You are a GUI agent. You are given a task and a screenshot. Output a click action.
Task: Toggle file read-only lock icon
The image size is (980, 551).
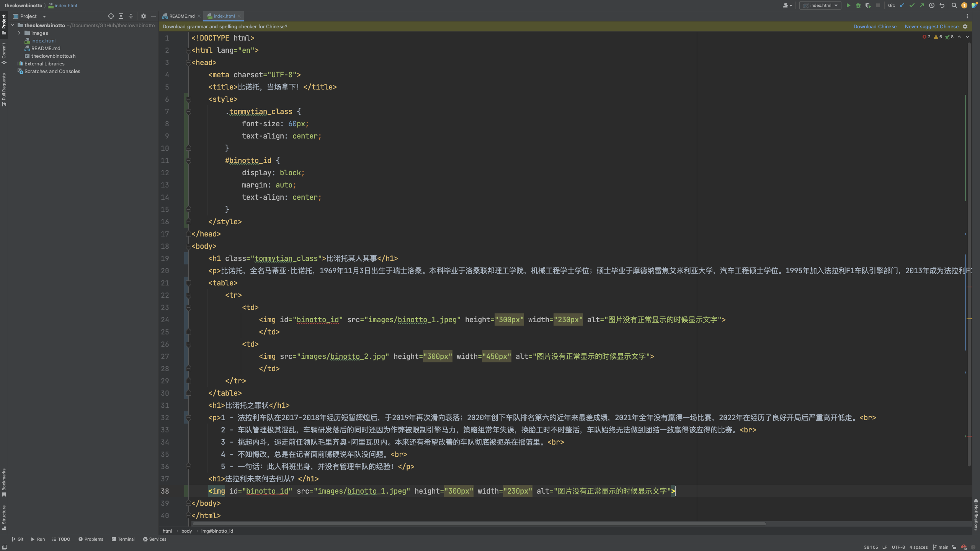click(954, 547)
